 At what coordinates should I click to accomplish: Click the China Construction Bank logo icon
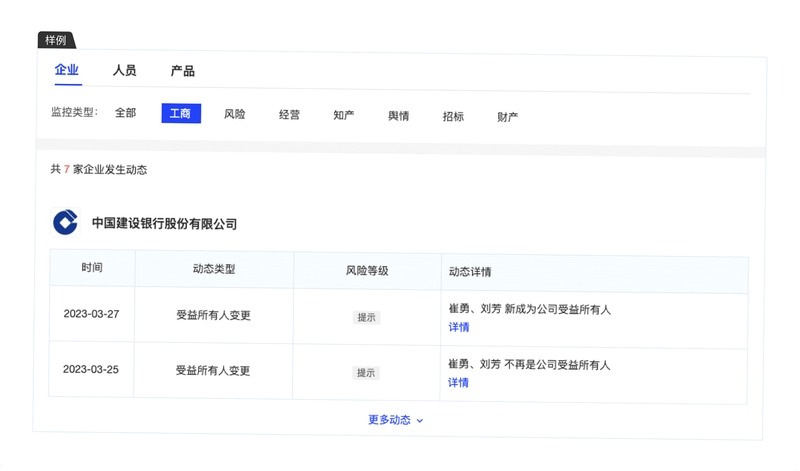coord(65,222)
